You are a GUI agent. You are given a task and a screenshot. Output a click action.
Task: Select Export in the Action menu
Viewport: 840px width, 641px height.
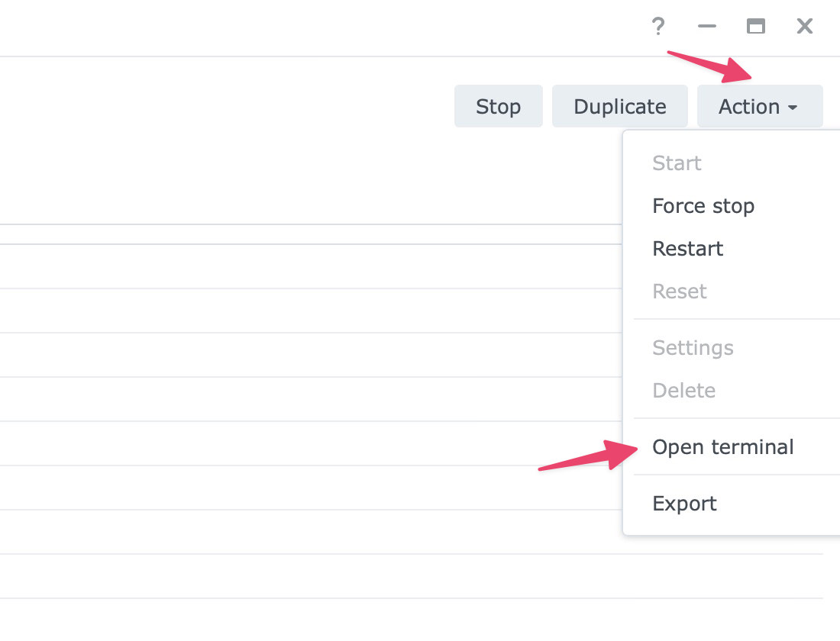point(684,504)
